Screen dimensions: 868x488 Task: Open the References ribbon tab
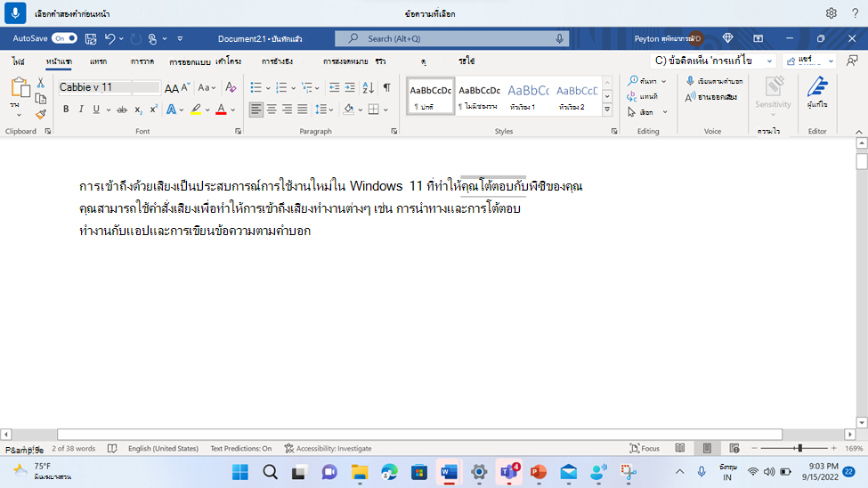click(x=277, y=61)
